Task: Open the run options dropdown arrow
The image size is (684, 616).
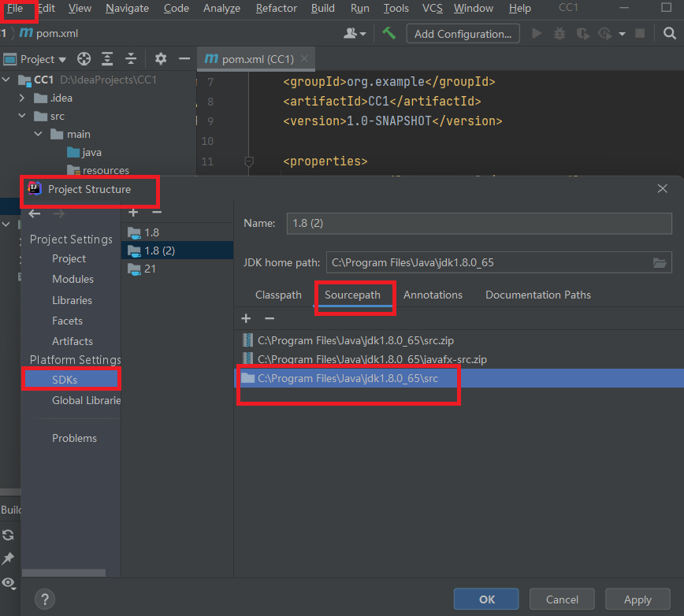Action: coord(622,34)
